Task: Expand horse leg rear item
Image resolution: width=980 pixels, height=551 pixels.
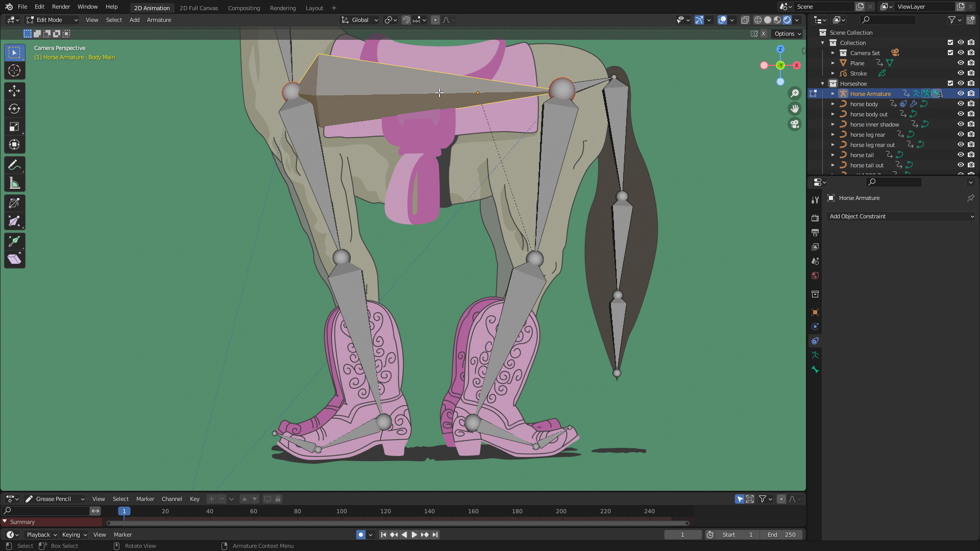Action: pyautogui.click(x=833, y=135)
